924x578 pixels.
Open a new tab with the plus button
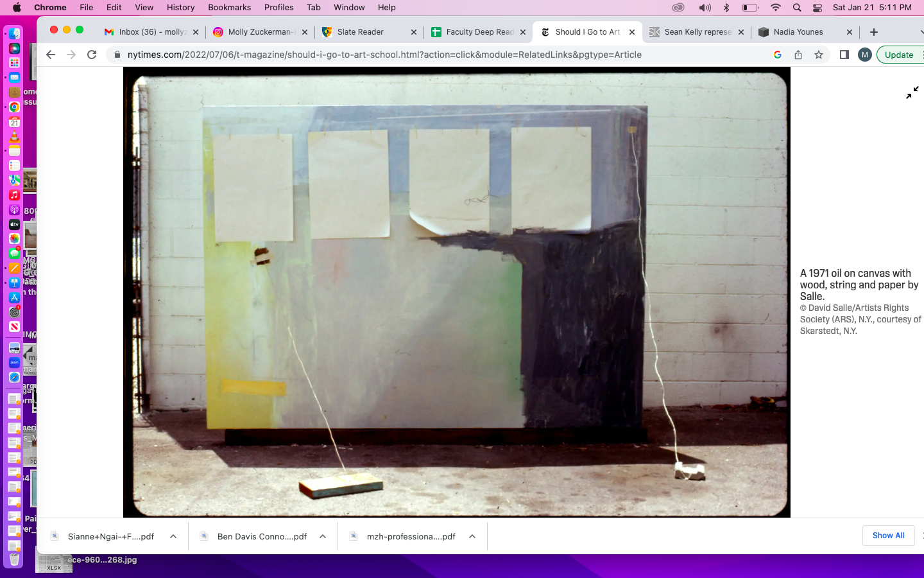point(873,32)
